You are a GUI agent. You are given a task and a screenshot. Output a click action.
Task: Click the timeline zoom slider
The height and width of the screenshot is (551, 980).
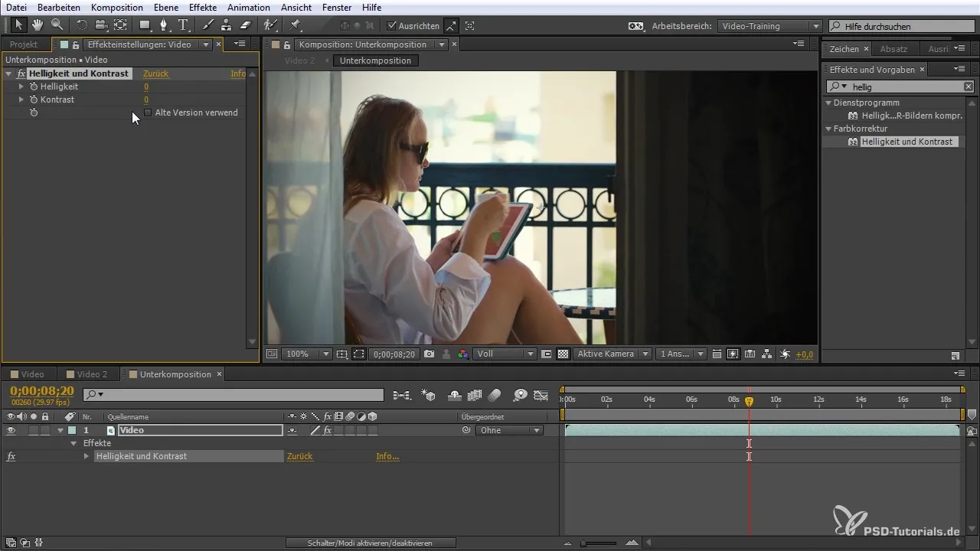click(x=599, y=543)
